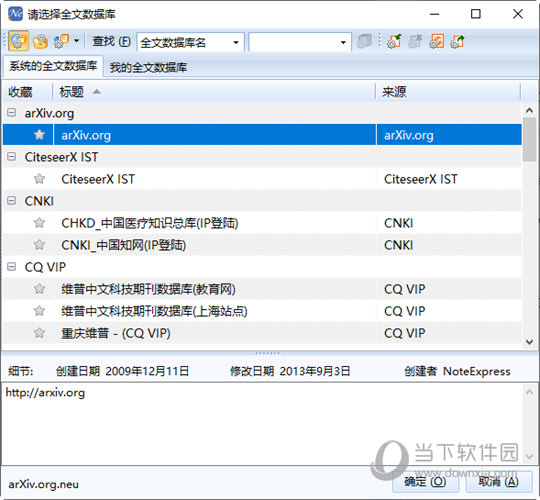Viewport: 540px width, 500px height.
Task: Toggle favorite star for 重庆维普 - (CQ VIP)
Action: [39, 333]
